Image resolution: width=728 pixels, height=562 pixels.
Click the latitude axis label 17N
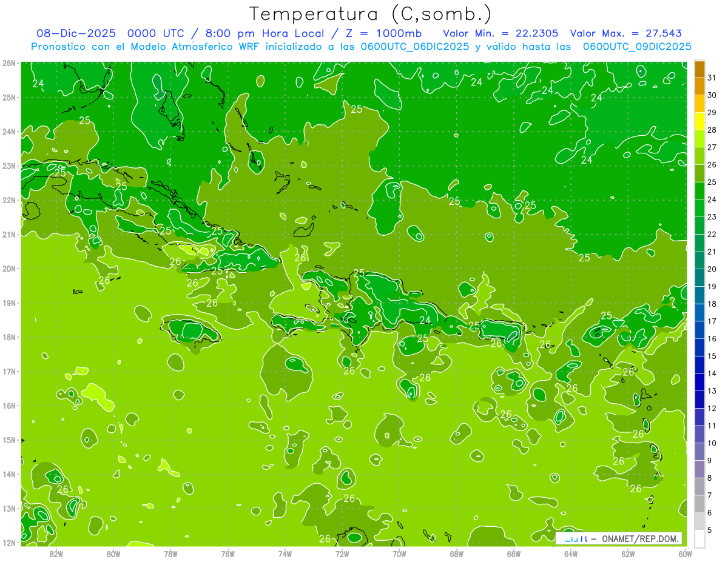[9, 371]
